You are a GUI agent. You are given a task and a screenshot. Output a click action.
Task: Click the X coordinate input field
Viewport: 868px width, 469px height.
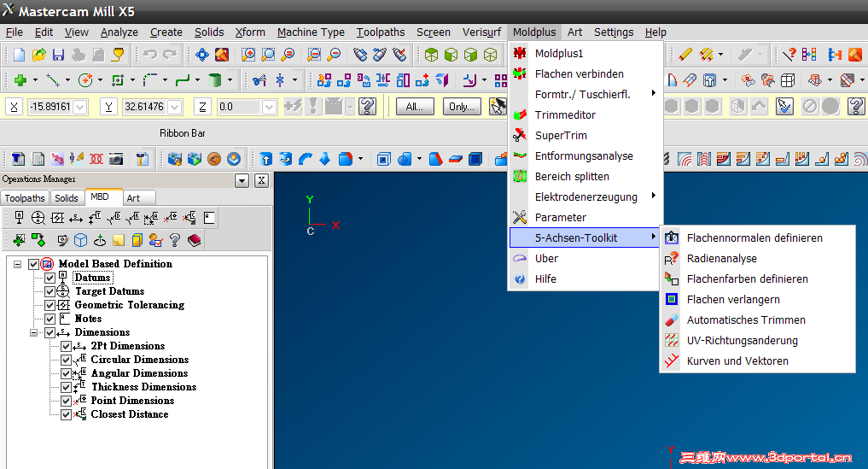[51, 107]
